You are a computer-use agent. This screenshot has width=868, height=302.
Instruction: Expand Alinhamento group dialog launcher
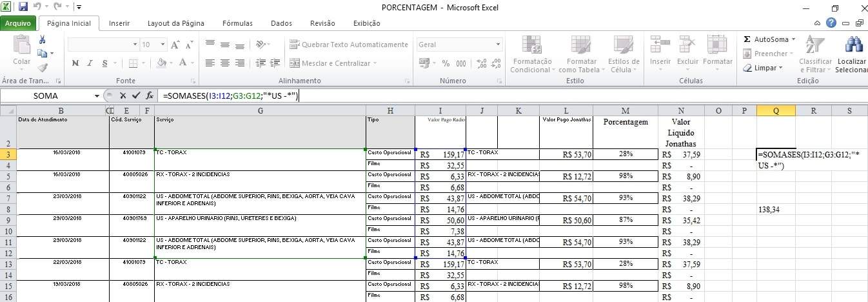pos(407,81)
